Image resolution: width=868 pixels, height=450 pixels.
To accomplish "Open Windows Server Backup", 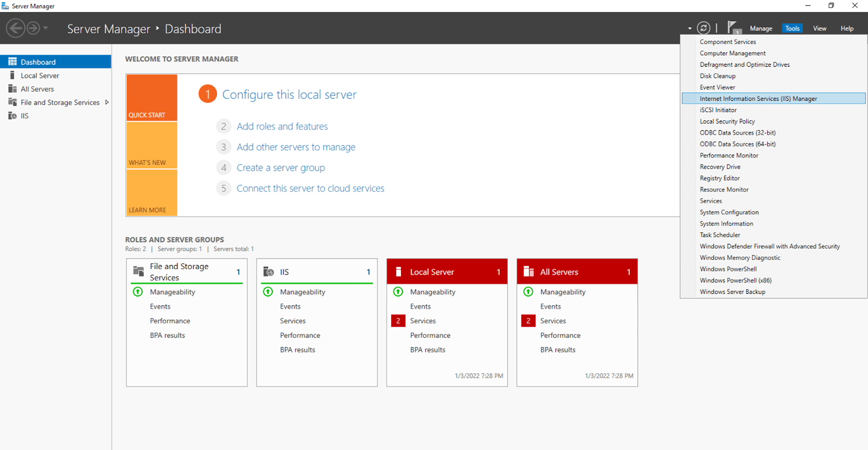I will (x=774, y=292).
